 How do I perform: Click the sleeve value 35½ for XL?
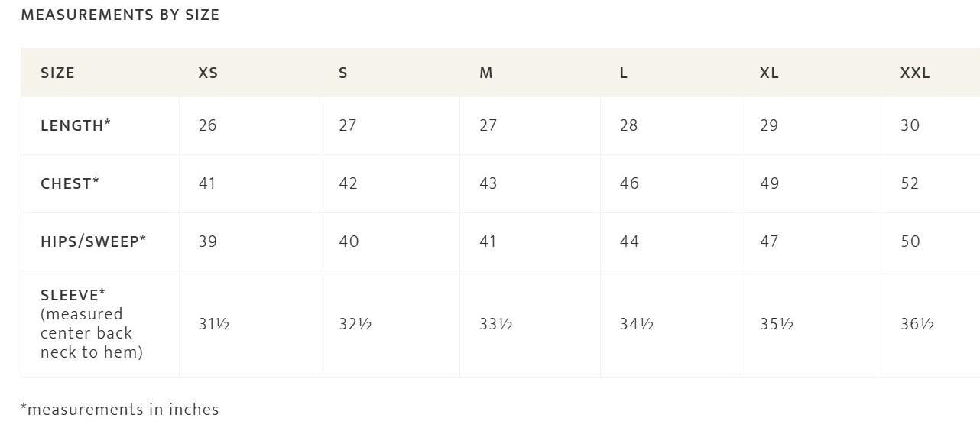(x=777, y=324)
